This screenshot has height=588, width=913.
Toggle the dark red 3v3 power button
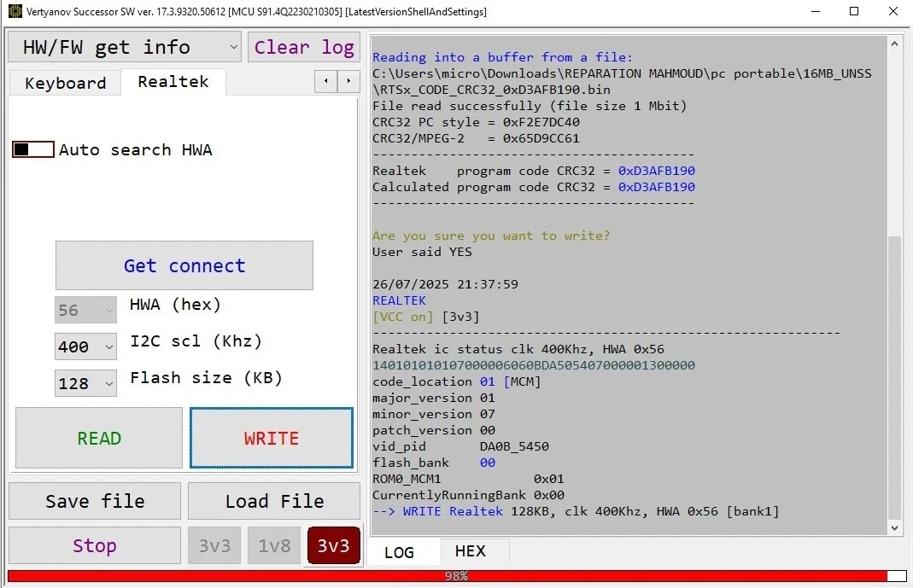tap(333, 546)
